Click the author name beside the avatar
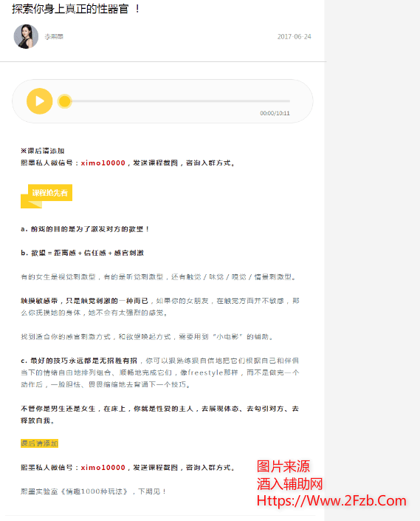This screenshot has height=521, width=420. [x=54, y=36]
